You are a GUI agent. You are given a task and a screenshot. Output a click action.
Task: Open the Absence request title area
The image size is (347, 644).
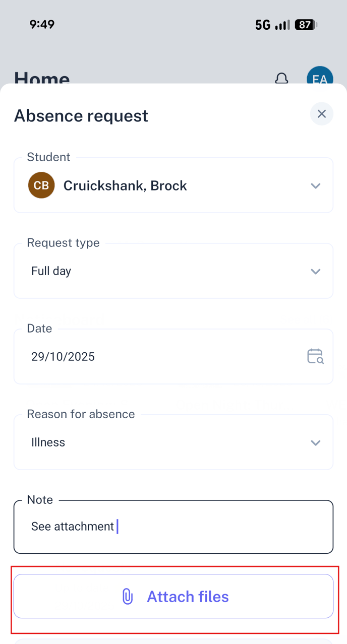(81, 116)
